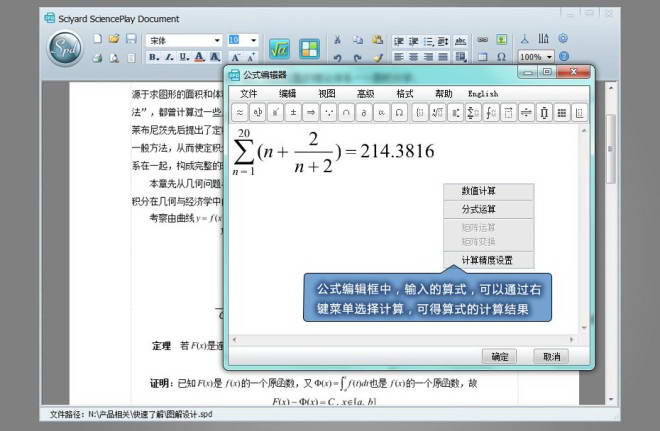Open the partial derivative symbols palette
660x431 pixels.
coord(364,112)
